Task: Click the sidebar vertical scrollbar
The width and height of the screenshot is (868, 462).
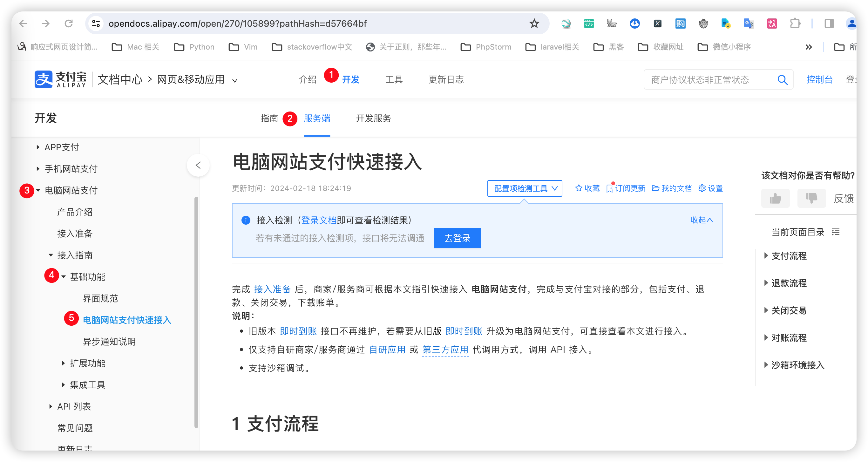Action: point(196,312)
